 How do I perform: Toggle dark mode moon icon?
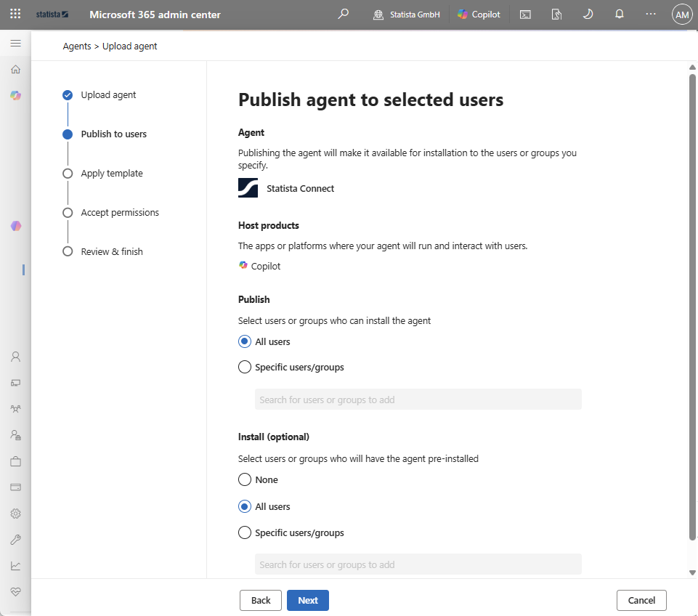click(x=588, y=15)
